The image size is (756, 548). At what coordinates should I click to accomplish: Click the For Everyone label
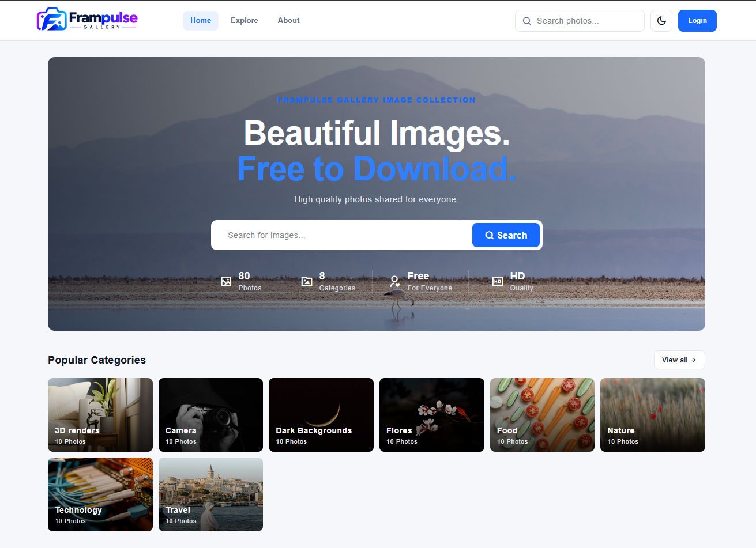(430, 288)
